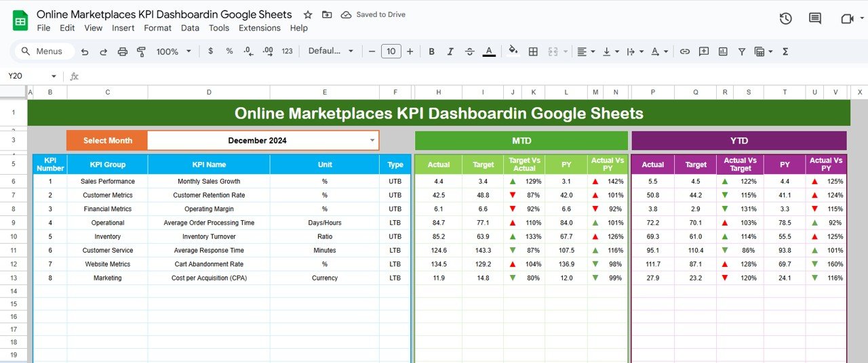Viewport: 868px width, 363px height.
Task: Click the Select Month orange label
Action: pos(107,141)
